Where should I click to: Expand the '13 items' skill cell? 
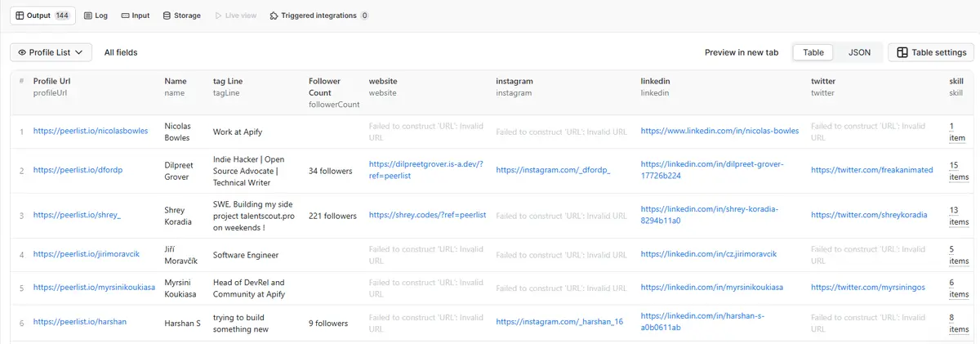tap(959, 217)
